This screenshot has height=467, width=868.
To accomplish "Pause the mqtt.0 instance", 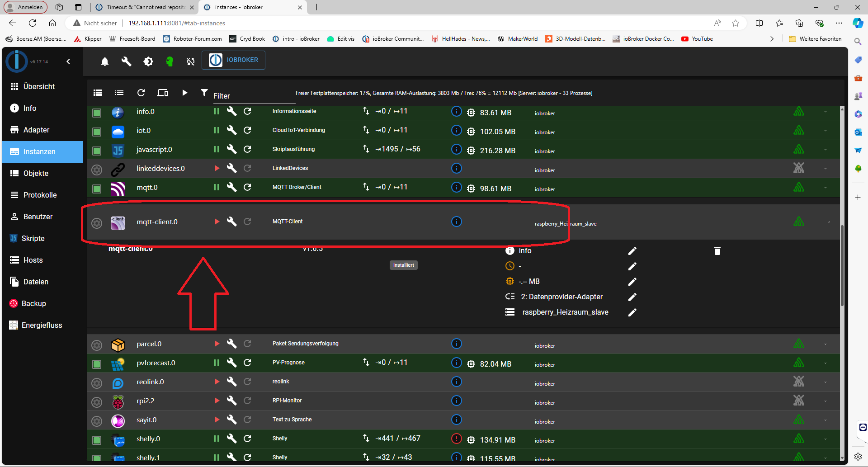I will (x=217, y=187).
